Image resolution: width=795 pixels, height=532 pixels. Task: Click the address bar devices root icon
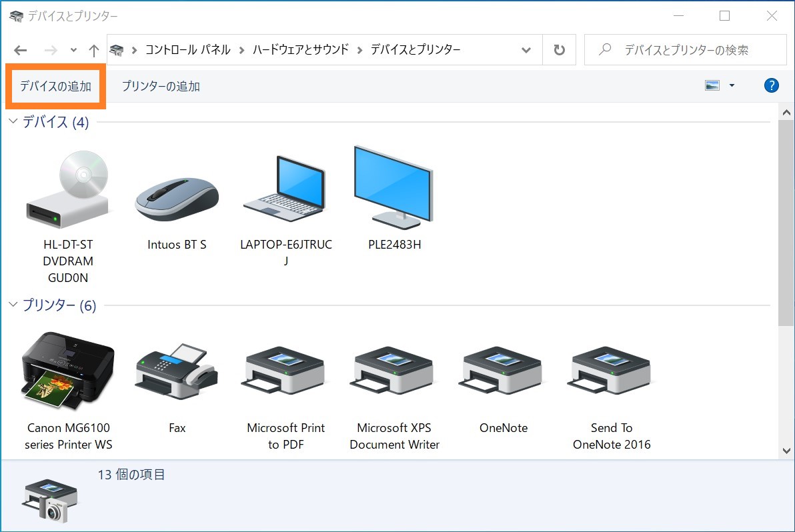(x=117, y=49)
